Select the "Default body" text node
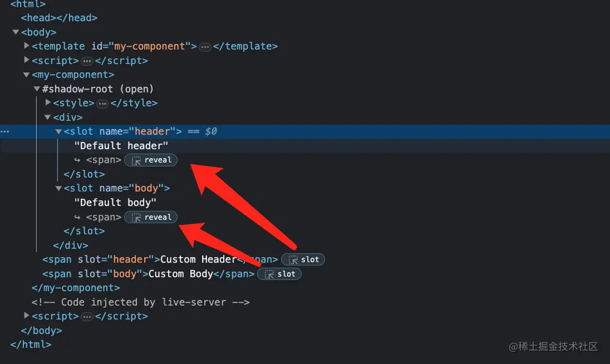The height and width of the screenshot is (364, 610). pos(115,203)
